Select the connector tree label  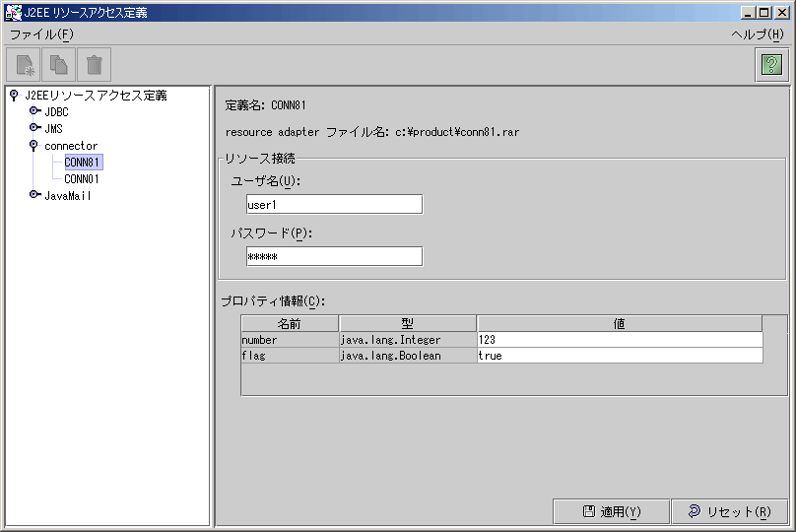click(x=71, y=146)
